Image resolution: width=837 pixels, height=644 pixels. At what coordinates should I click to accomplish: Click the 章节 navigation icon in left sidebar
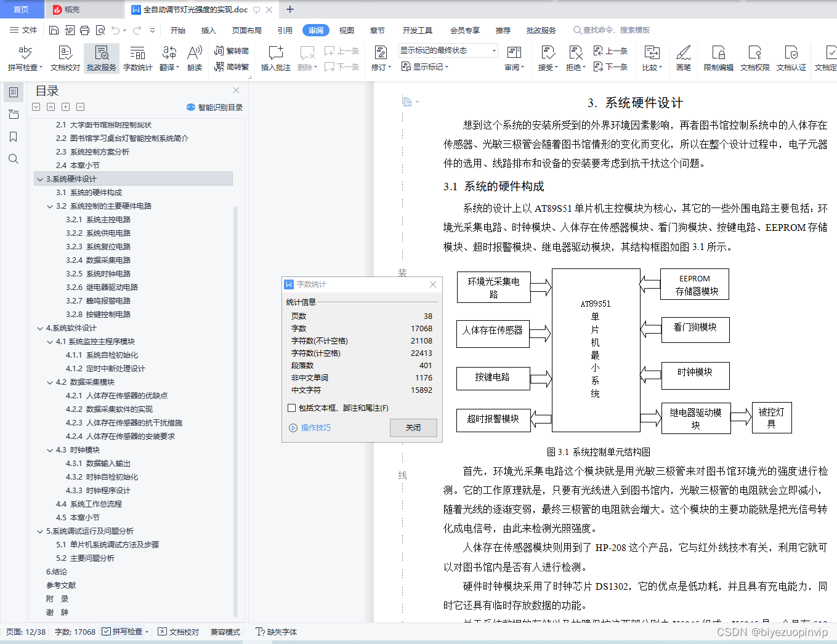[14, 115]
